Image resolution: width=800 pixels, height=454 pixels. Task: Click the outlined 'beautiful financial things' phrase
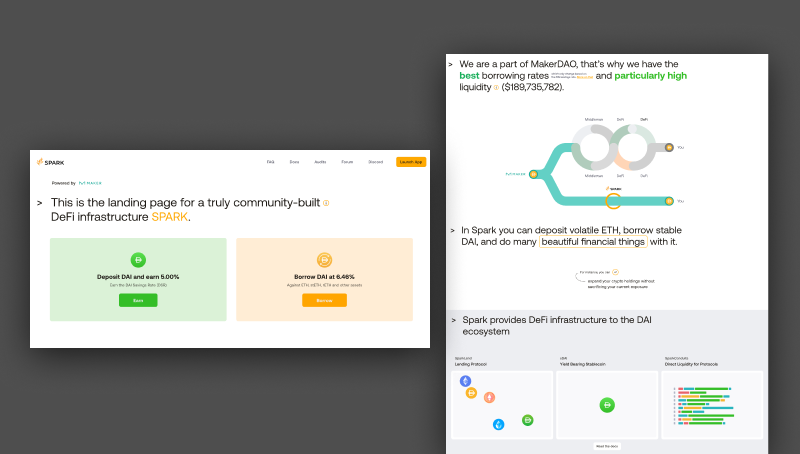coord(593,242)
